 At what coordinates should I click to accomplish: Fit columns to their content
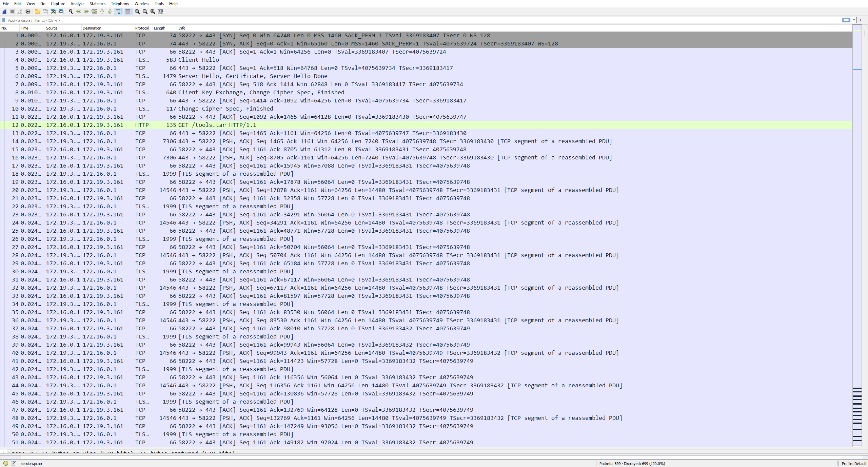[161, 12]
